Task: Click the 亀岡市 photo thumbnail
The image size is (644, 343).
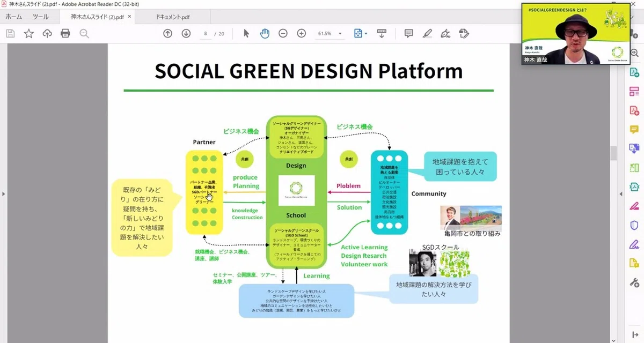Action: tap(471, 218)
